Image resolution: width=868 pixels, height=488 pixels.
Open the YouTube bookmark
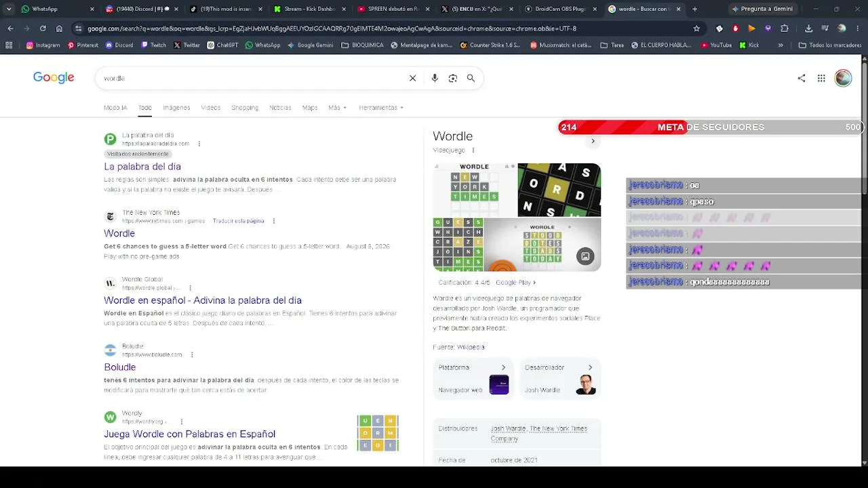click(x=715, y=45)
